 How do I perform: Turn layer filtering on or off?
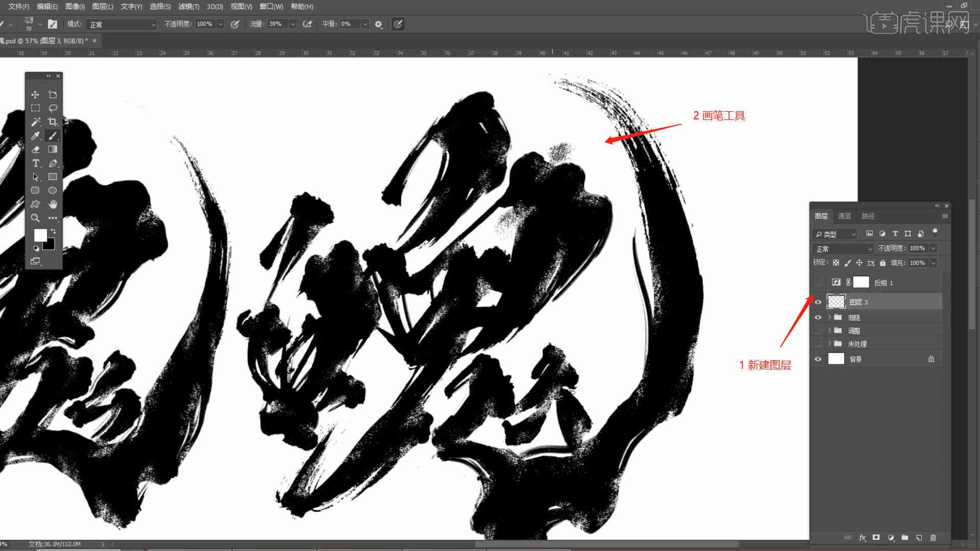click(x=935, y=232)
